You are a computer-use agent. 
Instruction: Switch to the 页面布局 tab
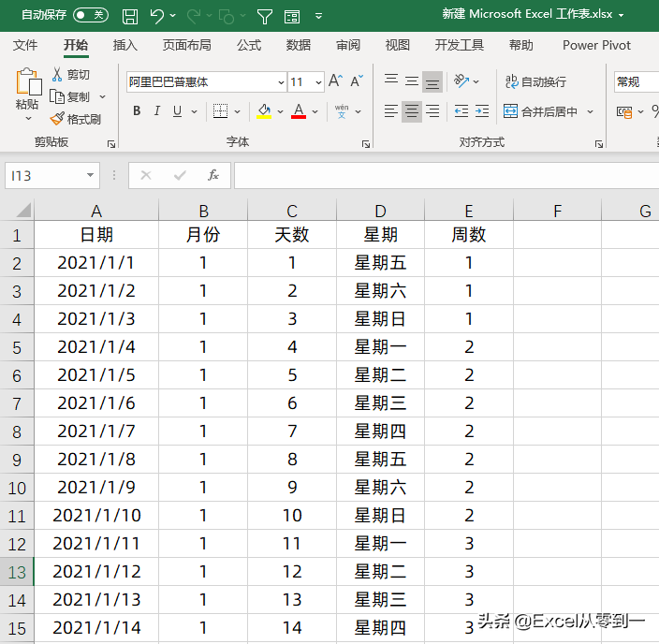(x=187, y=45)
